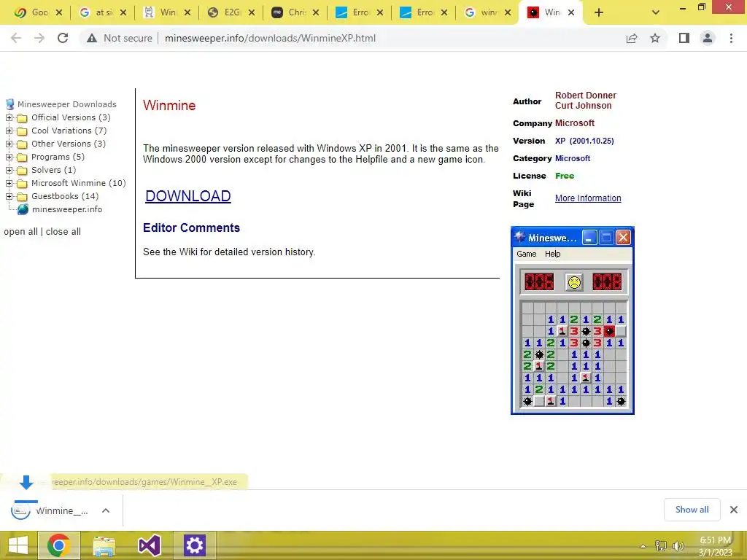Open the Programs (5) tree item
747x560 pixels.
tap(58, 157)
